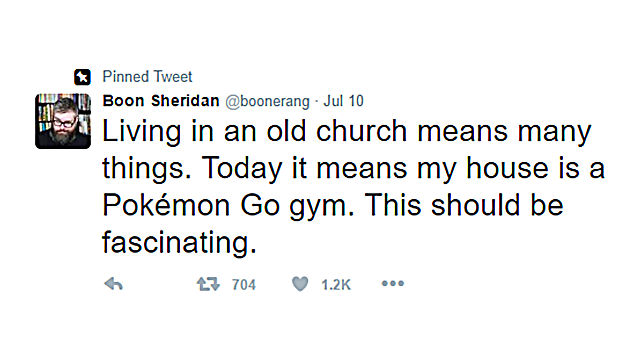Open Boon Sheridan's profile picture
This screenshot has width=640, height=360.
[63, 121]
